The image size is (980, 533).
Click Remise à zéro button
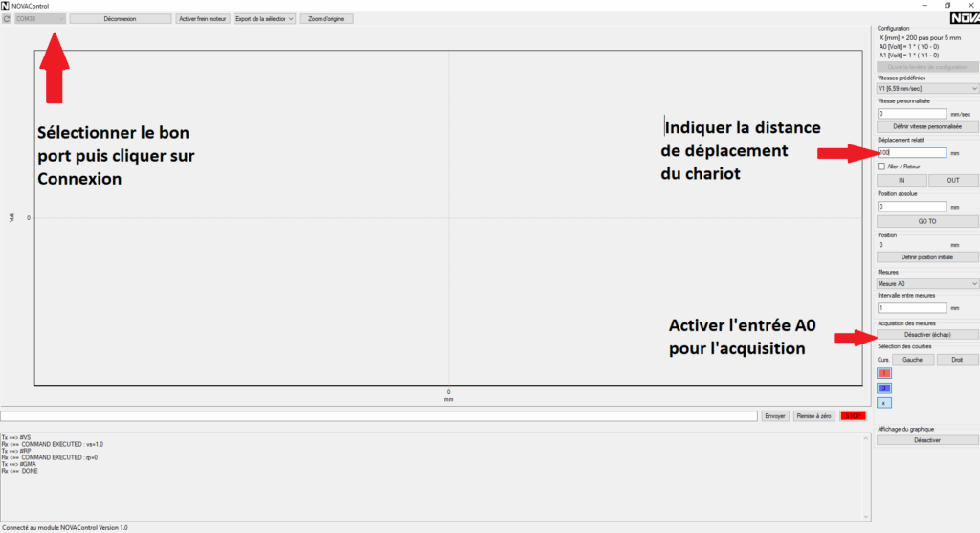(x=813, y=416)
